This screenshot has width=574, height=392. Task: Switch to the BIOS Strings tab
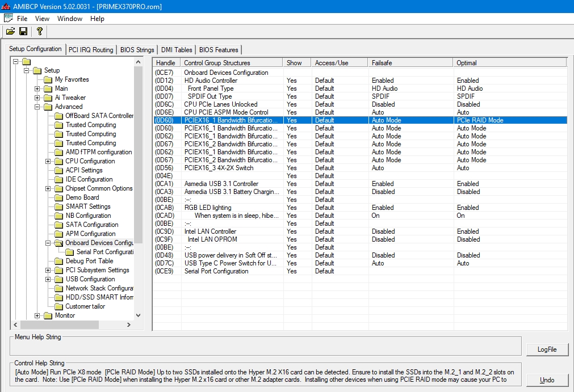click(x=137, y=50)
